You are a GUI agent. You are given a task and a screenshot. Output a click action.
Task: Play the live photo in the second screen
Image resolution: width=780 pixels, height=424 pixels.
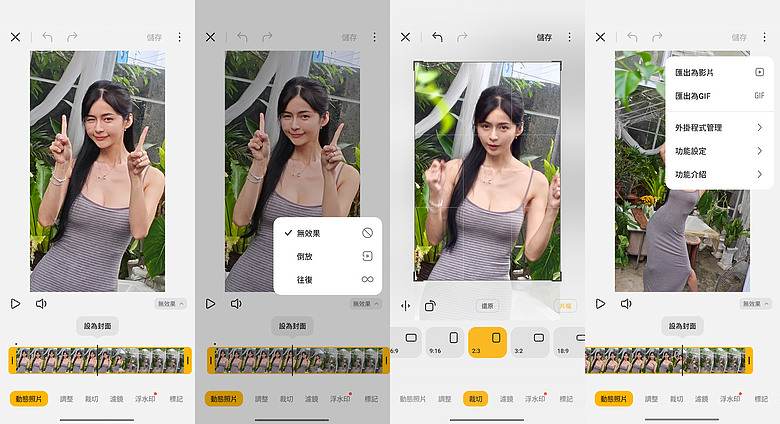tap(210, 304)
